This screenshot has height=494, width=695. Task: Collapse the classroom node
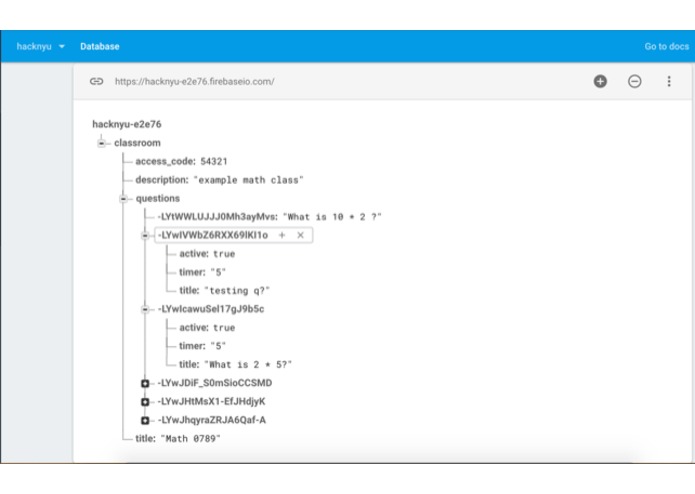coord(102,143)
